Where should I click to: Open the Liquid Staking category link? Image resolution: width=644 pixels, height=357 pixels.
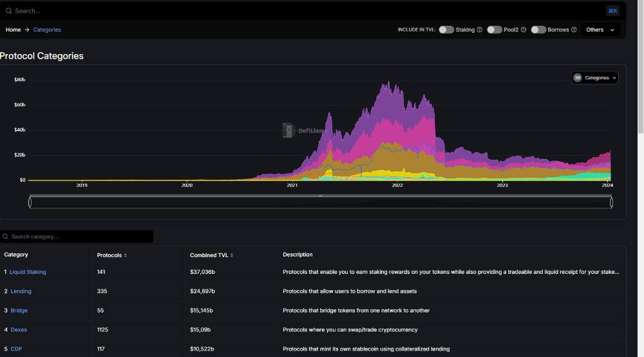28,272
